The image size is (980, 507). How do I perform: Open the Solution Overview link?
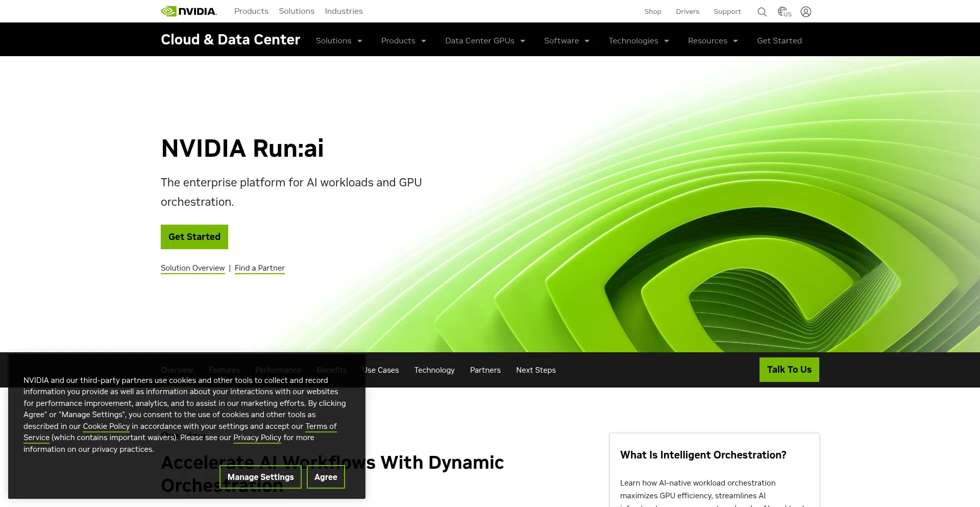point(192,268)
